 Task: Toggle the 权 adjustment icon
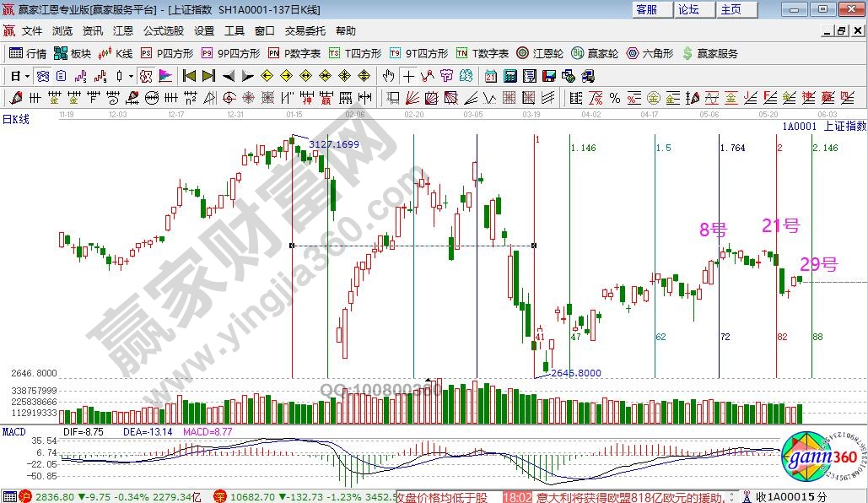(146, 76)
